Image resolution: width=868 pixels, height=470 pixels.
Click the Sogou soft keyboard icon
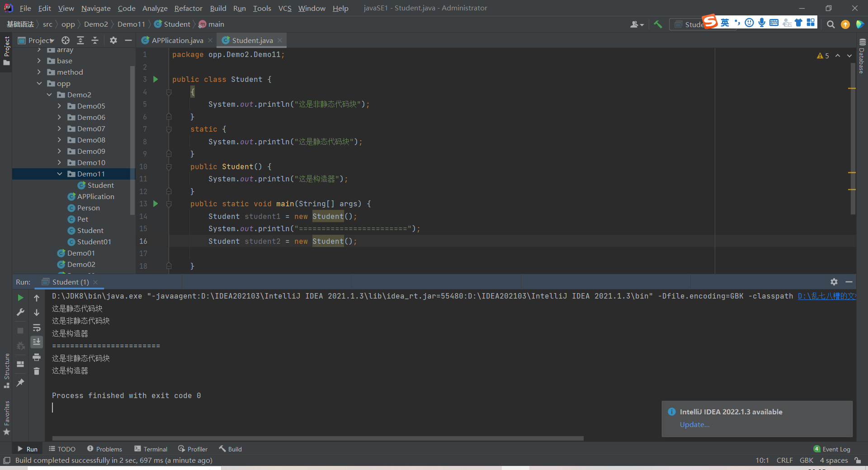coord(774,23)
